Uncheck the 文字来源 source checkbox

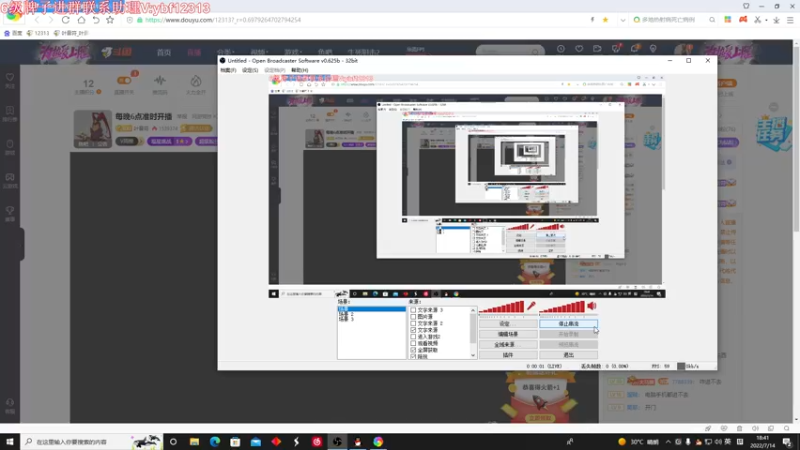pyautogui.click(x=413, y=330)
